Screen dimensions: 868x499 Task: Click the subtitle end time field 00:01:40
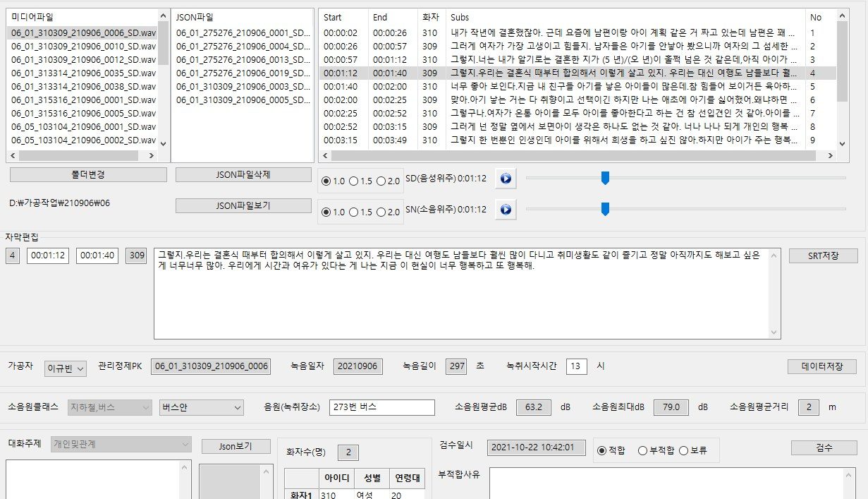point(97,255)
